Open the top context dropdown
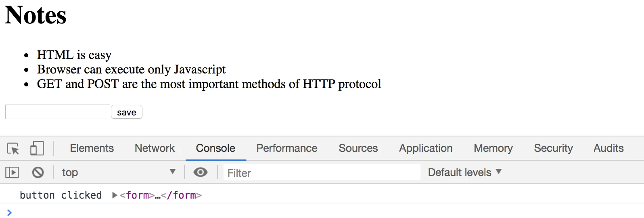644x218 pixels. [119, 172]
